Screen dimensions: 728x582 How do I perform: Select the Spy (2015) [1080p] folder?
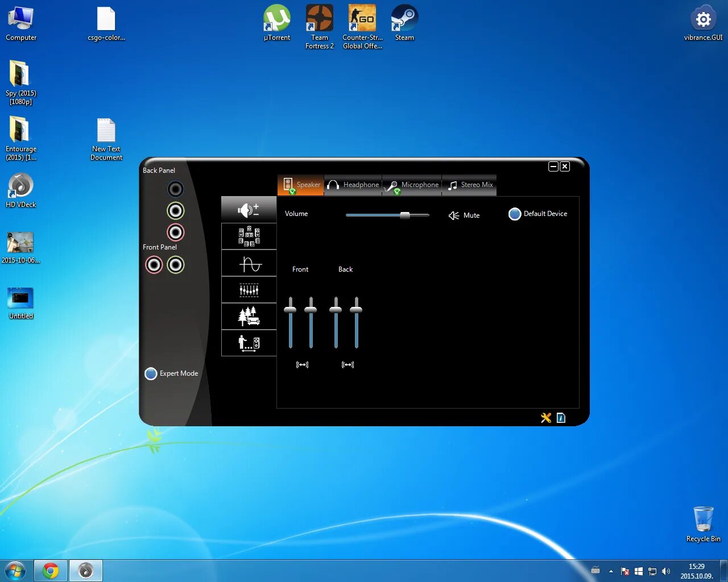click(21, 82)
